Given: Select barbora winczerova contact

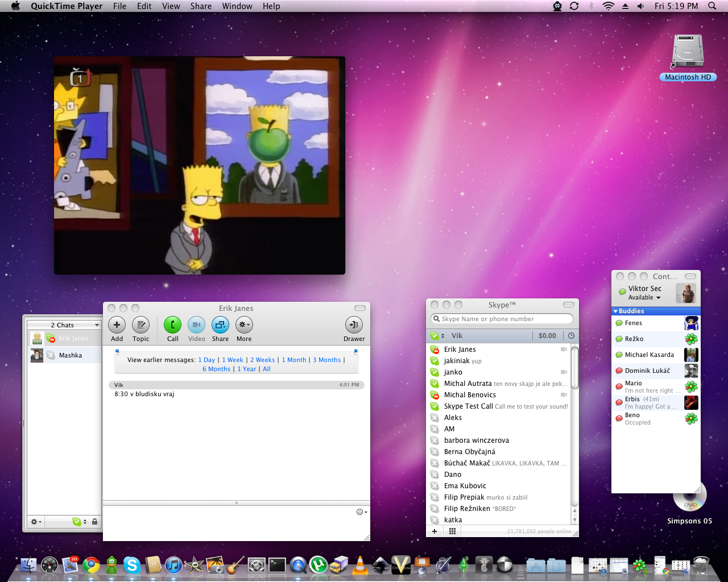Looking at the screenshot, I should tap(498, 440).
